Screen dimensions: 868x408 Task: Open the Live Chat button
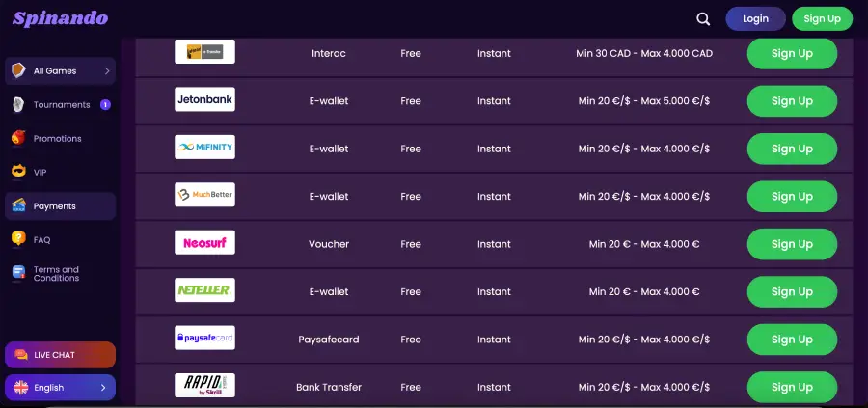[60, 355]
